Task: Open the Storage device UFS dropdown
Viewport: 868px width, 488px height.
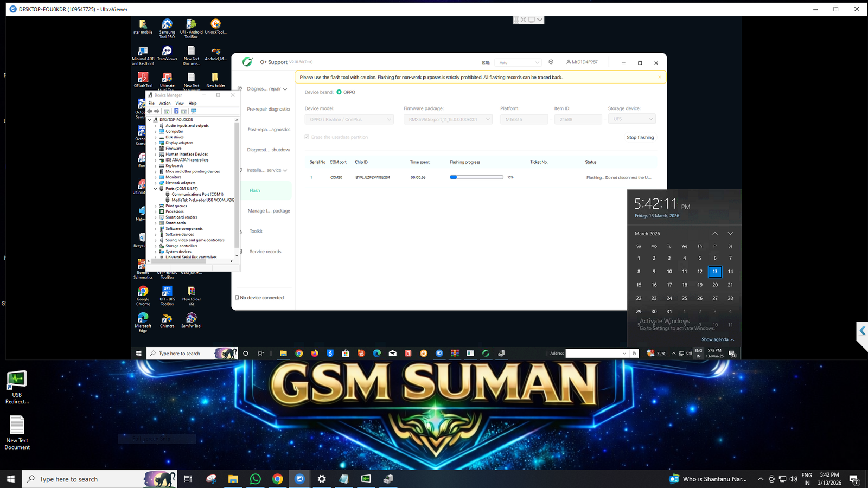Action: pyautogui.click(x=633, y=119)
